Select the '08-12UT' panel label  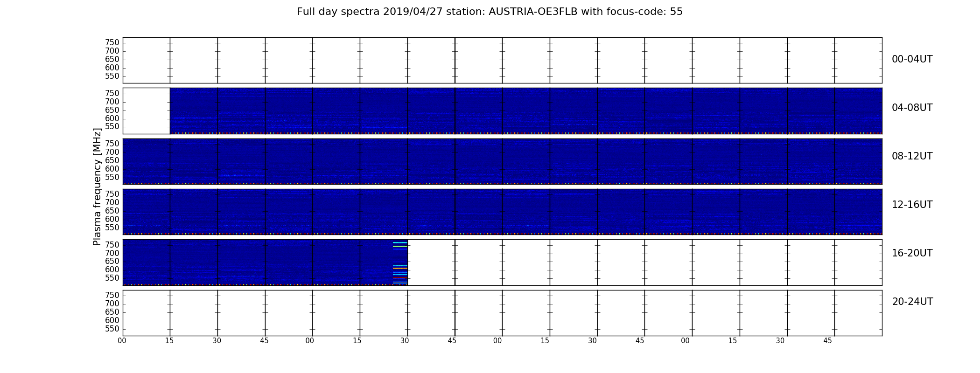[912, 156]
